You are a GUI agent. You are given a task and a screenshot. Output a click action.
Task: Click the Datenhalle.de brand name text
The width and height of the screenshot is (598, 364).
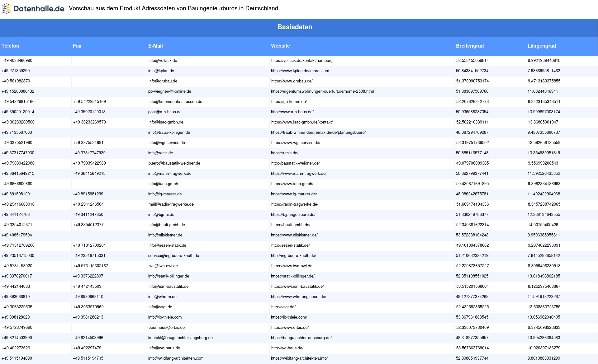(39, 8)
